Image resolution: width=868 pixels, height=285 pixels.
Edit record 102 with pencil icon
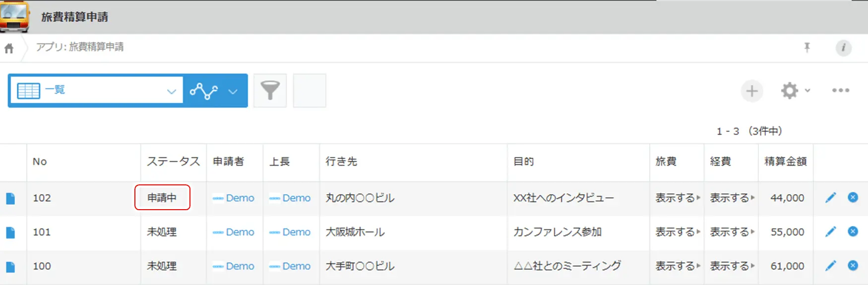click(x=830, y=198)
